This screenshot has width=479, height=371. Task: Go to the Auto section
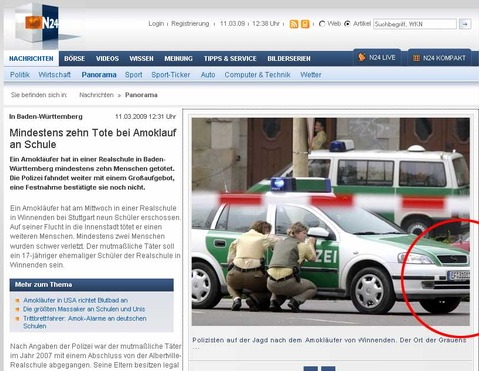coord(208,75)
